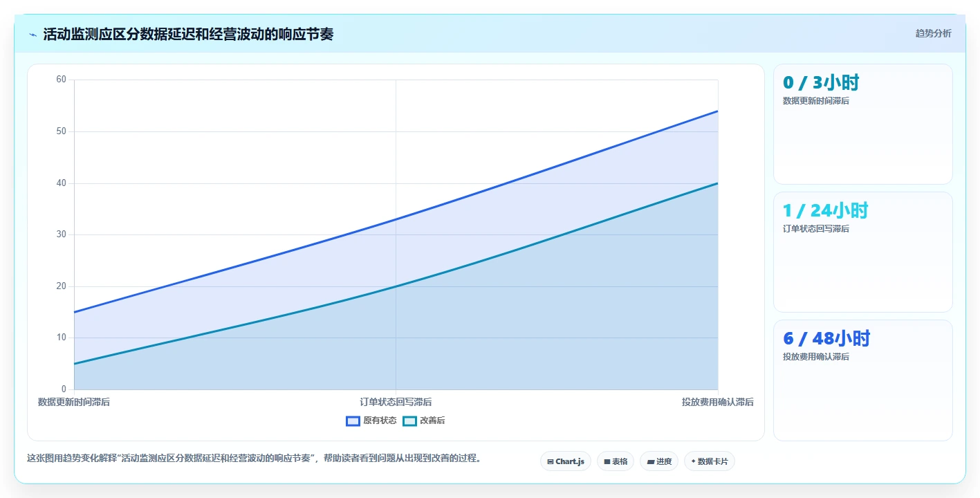Viewport: 980px width, 498px height.
Task: Click x-axis label 订单状态回写滞后
Action: click(x=396, y=402)
